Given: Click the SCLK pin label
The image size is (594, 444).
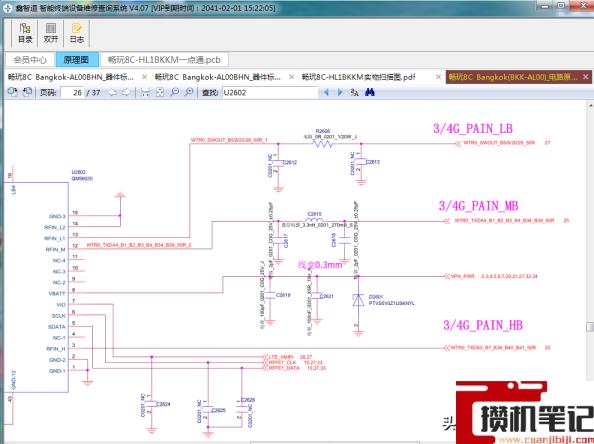Looking at the screenshot, I should point(59,316).
